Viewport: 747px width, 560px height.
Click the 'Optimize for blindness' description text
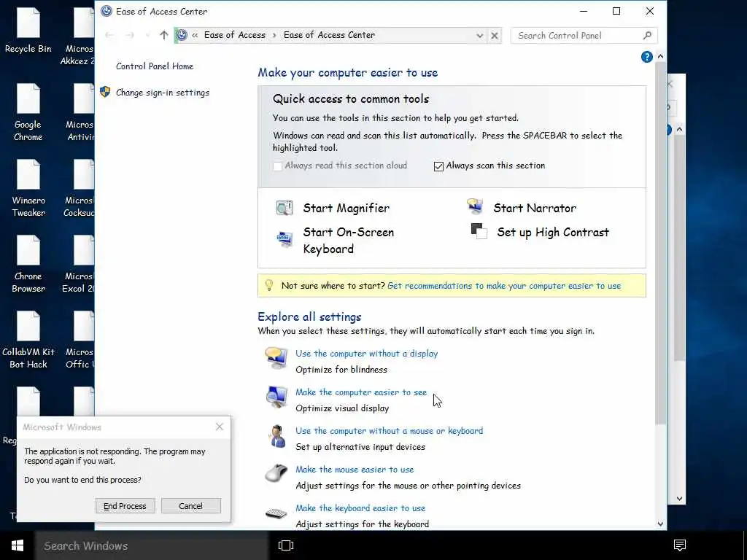341,370
